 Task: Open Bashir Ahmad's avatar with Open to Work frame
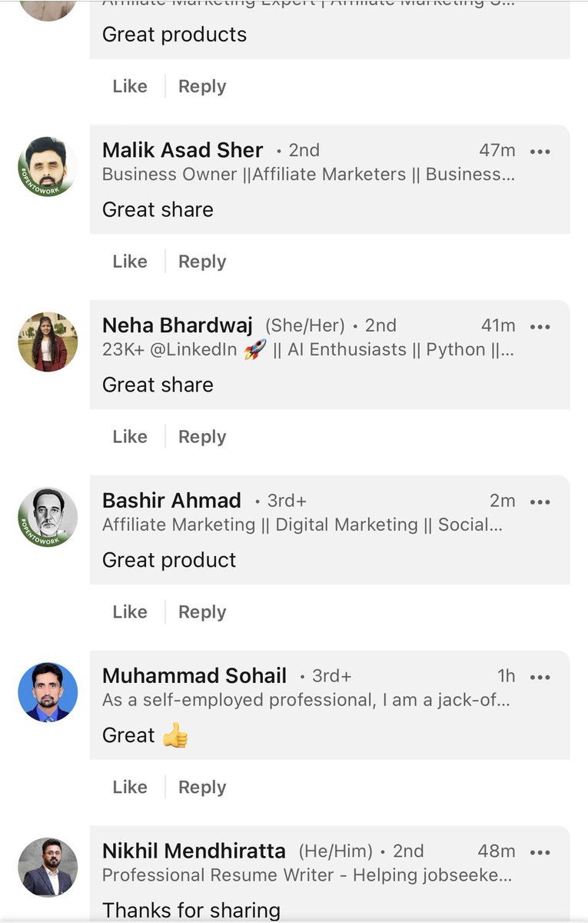48,517
